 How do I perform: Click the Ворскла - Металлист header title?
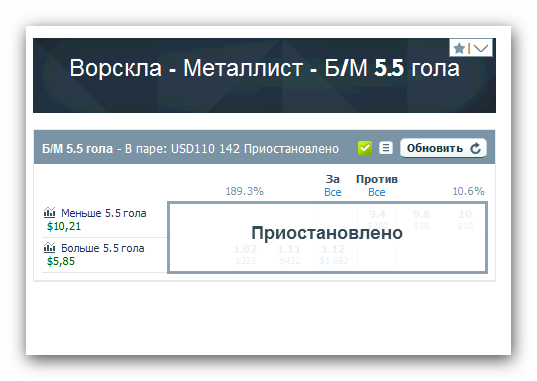pyautogui.click(x=264, y=68)
